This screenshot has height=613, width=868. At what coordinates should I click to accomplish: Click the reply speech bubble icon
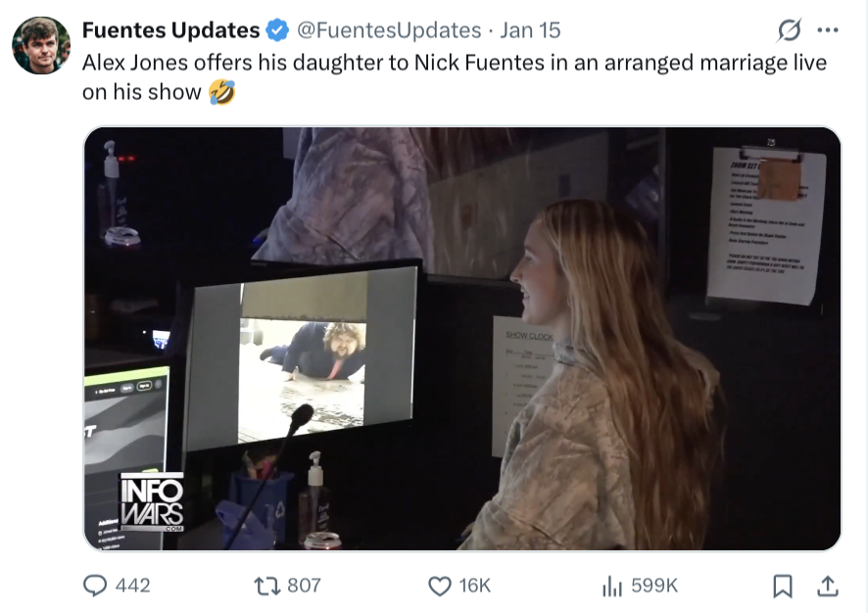(x=95, y=586)
